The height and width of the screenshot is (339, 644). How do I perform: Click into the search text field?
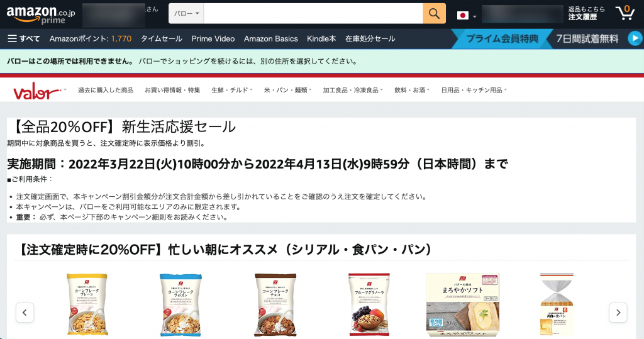click(x=313, y=14)
